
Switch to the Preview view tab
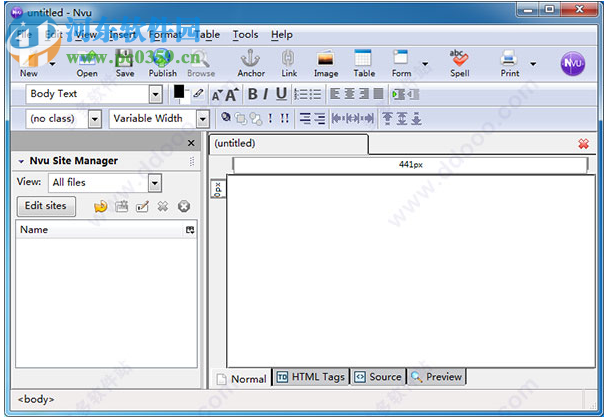coord(437,377)
